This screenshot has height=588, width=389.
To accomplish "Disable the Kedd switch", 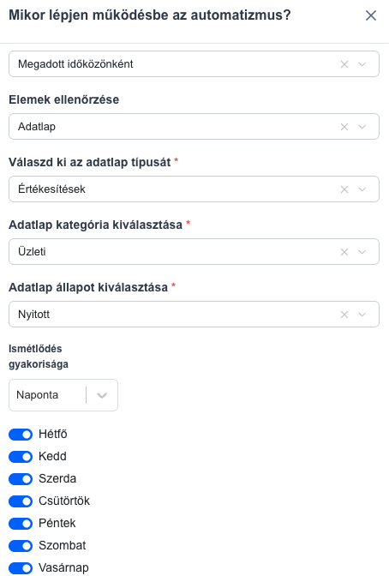I will (x=21, y=456).
